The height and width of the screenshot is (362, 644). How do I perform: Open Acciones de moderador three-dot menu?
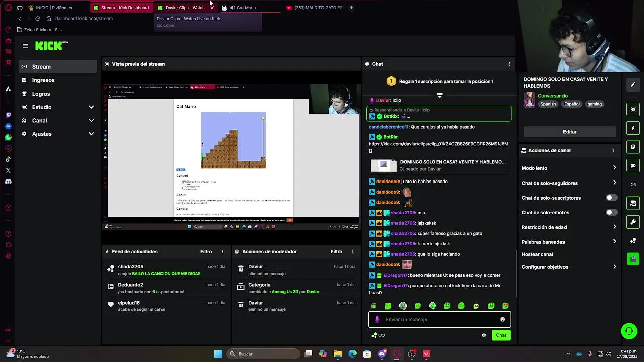[x=352, y=252]
